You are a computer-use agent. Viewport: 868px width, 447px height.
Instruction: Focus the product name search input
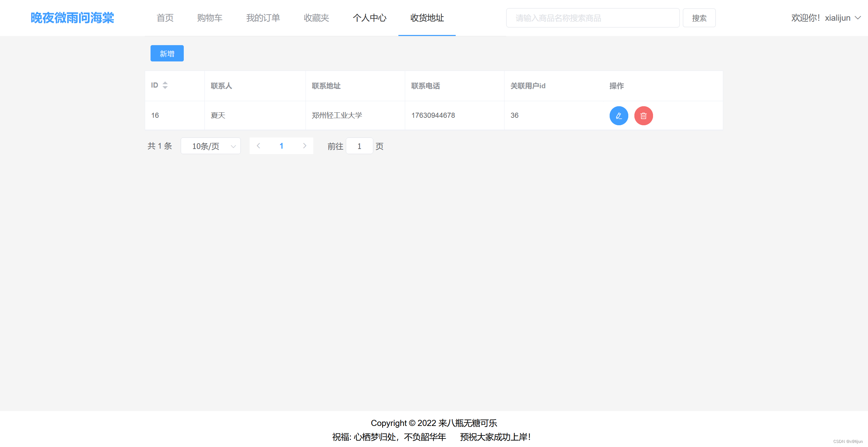(593, 18)
